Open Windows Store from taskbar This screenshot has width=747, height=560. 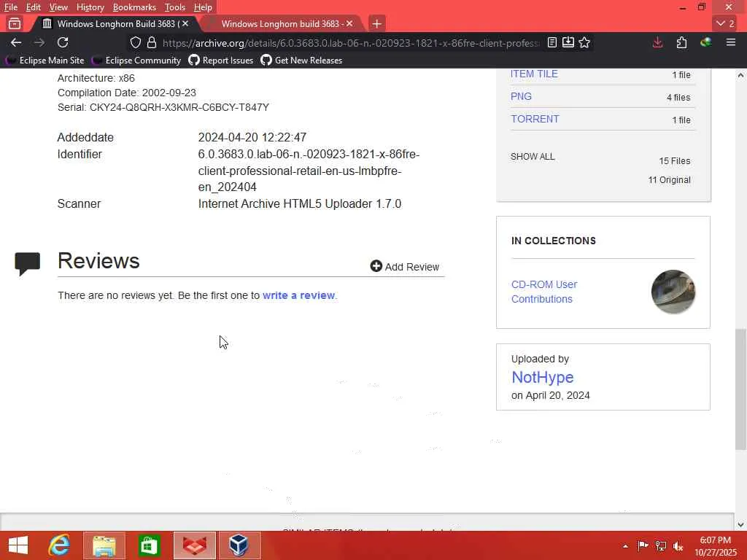(x=149, y=545)
